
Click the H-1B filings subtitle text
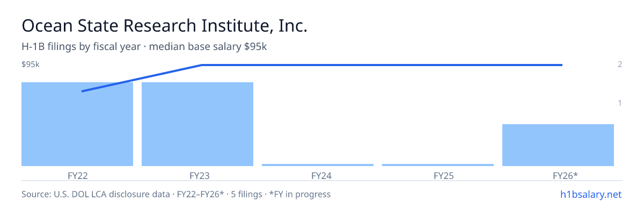point(144,47)
